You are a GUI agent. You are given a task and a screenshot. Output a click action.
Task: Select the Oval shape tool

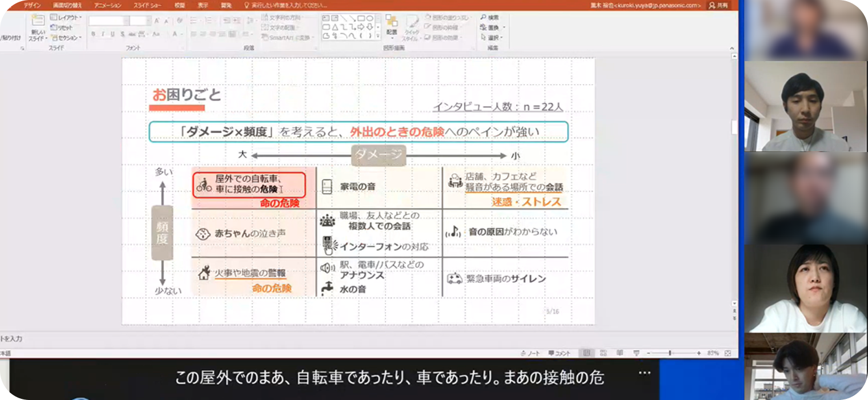pyautogui.click(x=371, y=18)
